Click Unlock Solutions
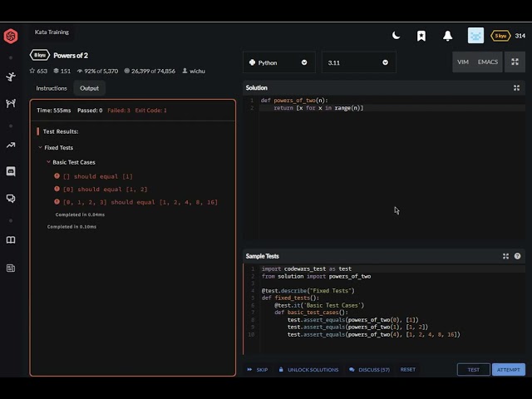This screenshot has width=532, height=399. 308,369
